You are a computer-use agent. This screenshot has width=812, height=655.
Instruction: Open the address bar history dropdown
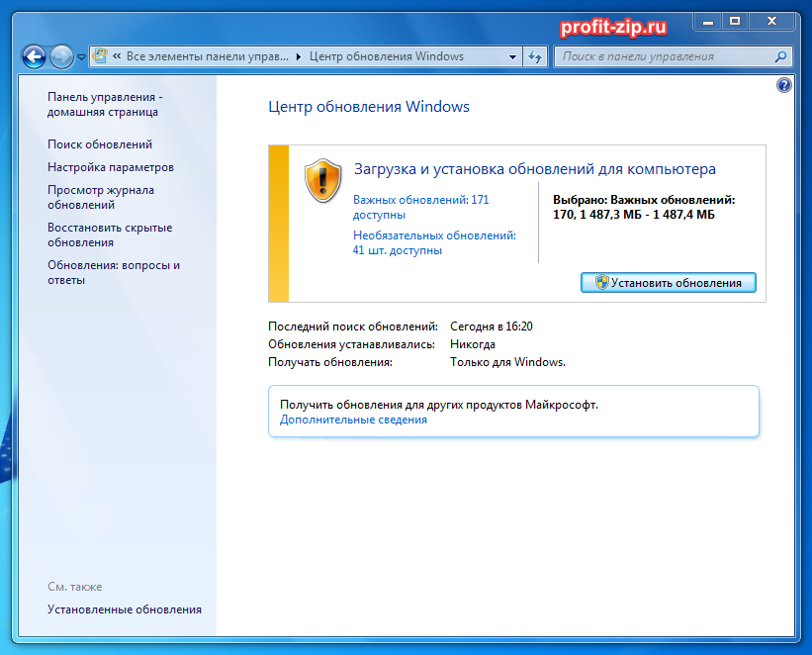click(x=512, y=56)
